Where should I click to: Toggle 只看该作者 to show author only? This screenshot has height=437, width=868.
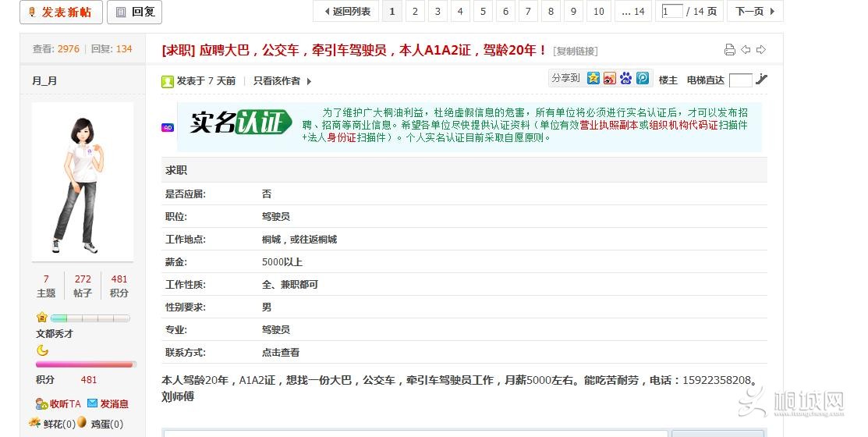click(281, 81)
